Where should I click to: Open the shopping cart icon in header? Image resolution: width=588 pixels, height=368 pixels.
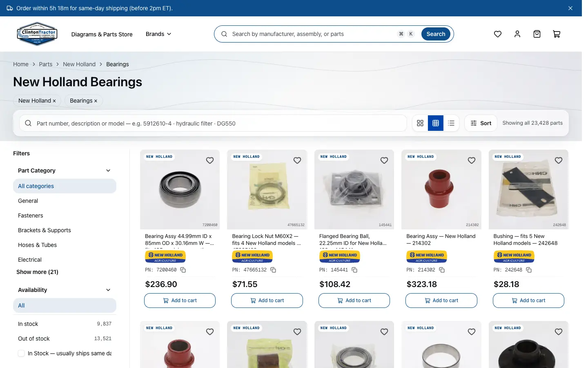pos(556,34)
